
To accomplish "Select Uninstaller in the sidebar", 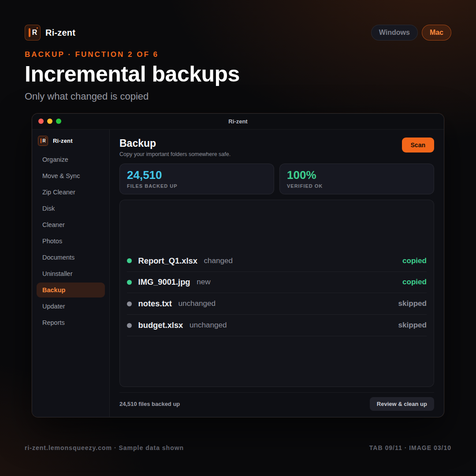I will point(71,274).
